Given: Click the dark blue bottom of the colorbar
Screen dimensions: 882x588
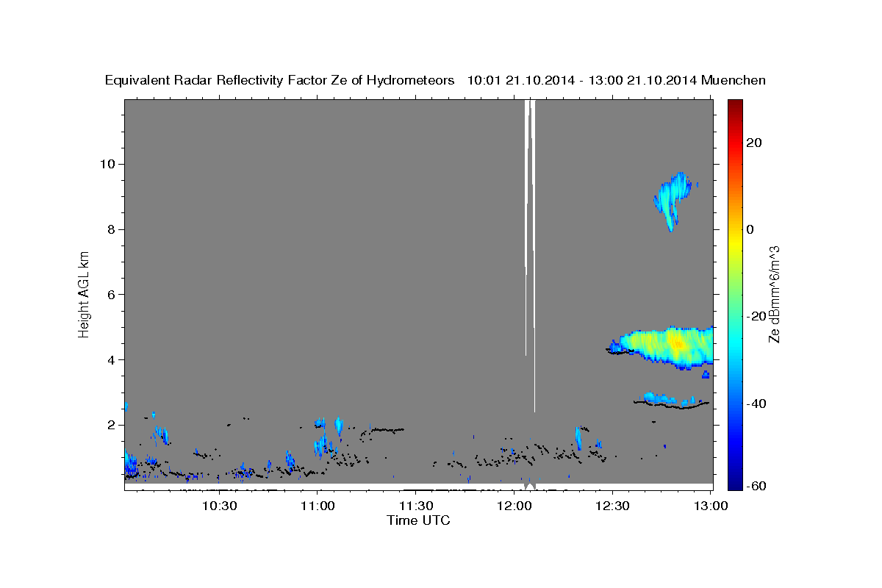Looking at the screenshot, I should [x=734, y=481].
